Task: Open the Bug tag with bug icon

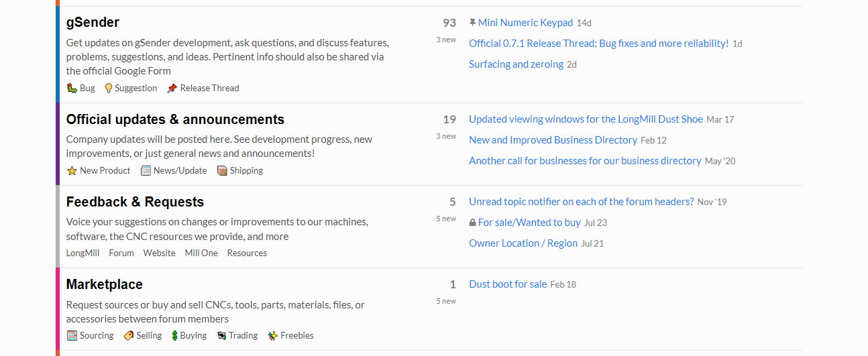Action: 81,88
